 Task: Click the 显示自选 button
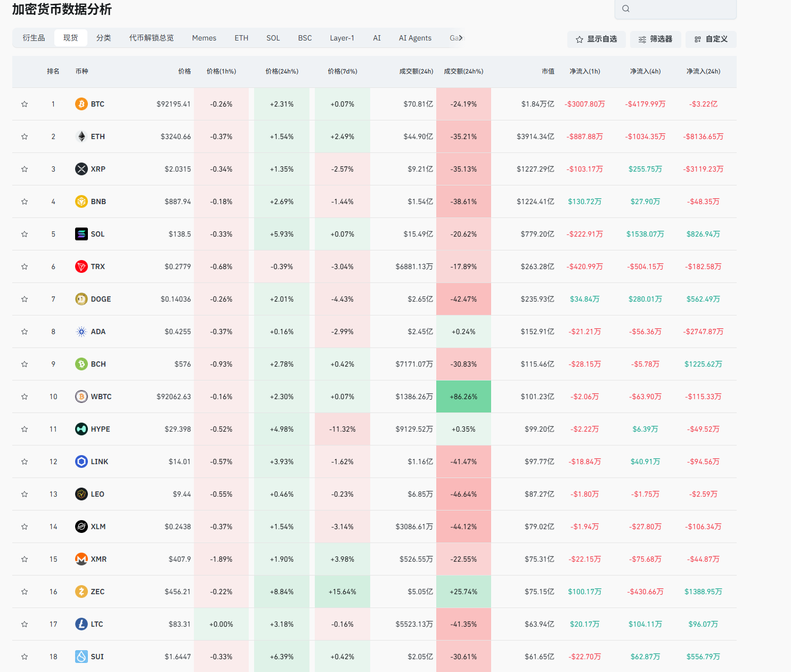(x=596, y=39)
